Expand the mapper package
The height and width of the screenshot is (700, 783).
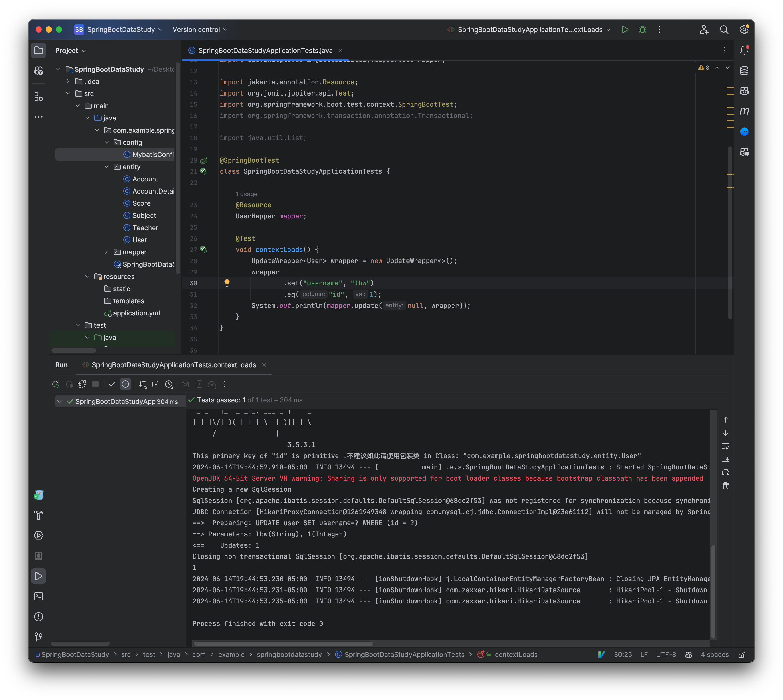106,252
